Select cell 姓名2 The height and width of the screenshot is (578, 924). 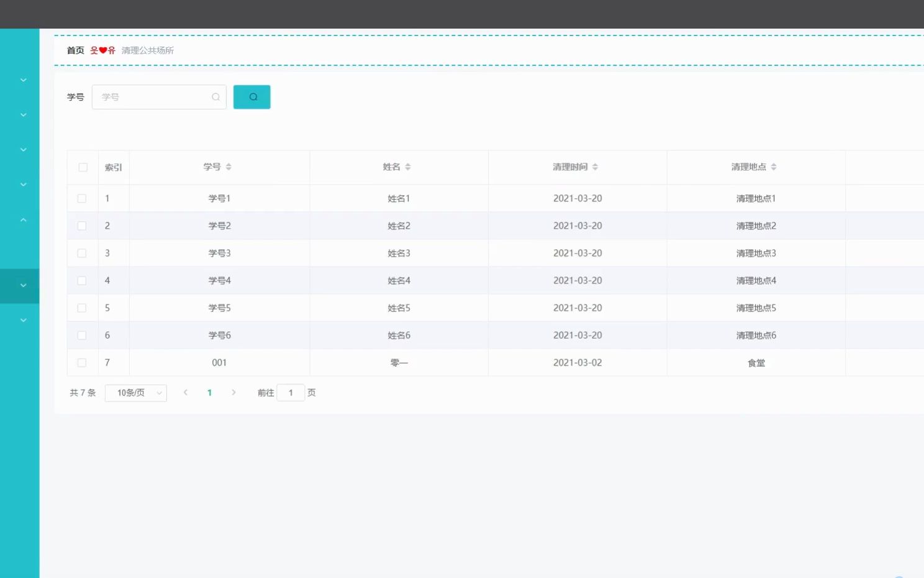399,226
